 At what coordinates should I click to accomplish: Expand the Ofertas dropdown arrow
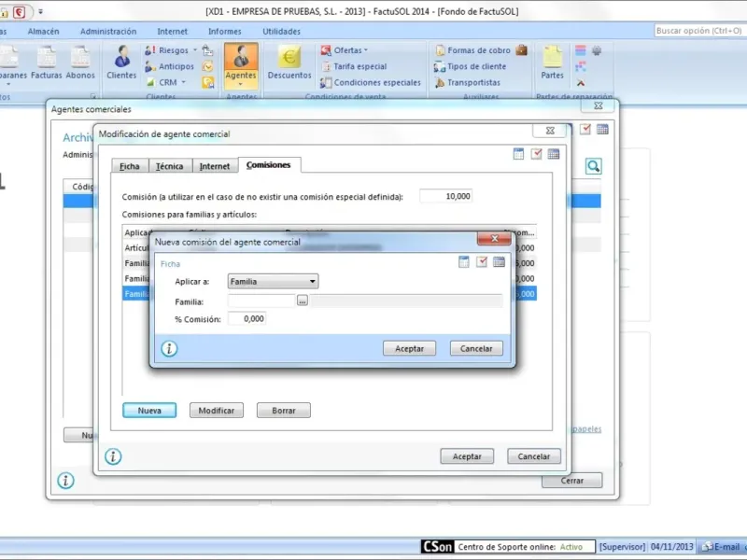click(x=365, y=50)
